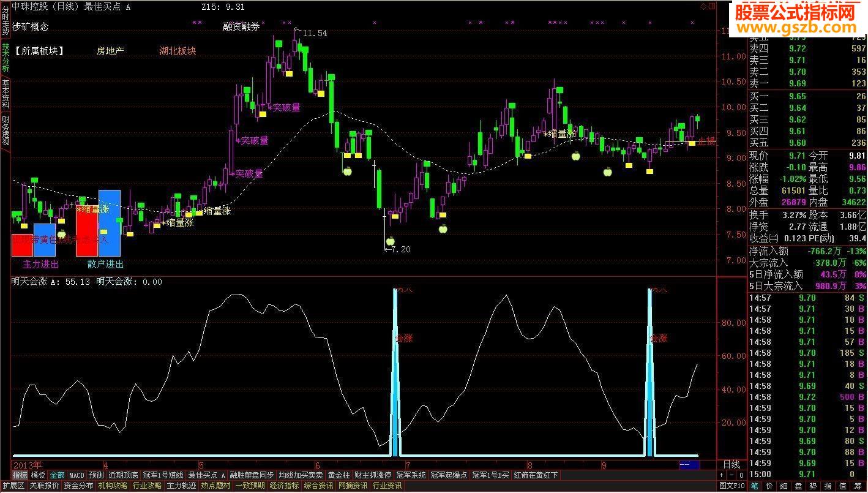Click the plus zoom button

(721, 475)
